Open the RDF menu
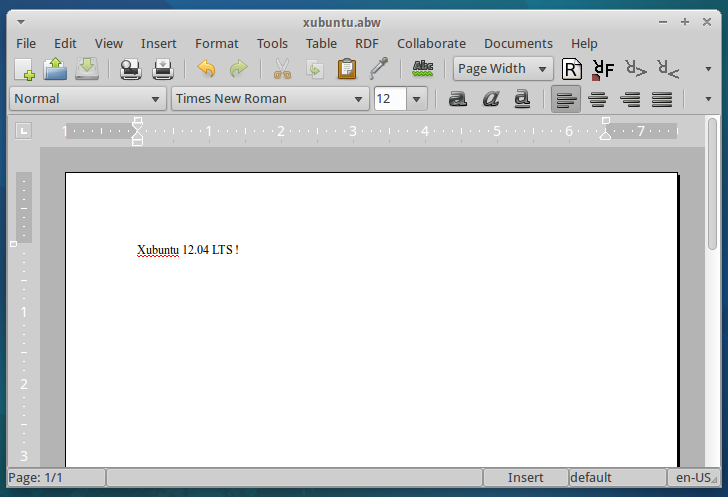Viewport: 728px width, 497px height. click(x=367, y=44)
